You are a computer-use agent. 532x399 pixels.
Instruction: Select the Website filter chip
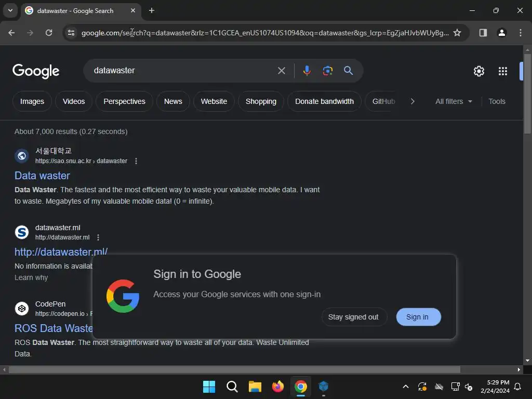pos(214,101)
